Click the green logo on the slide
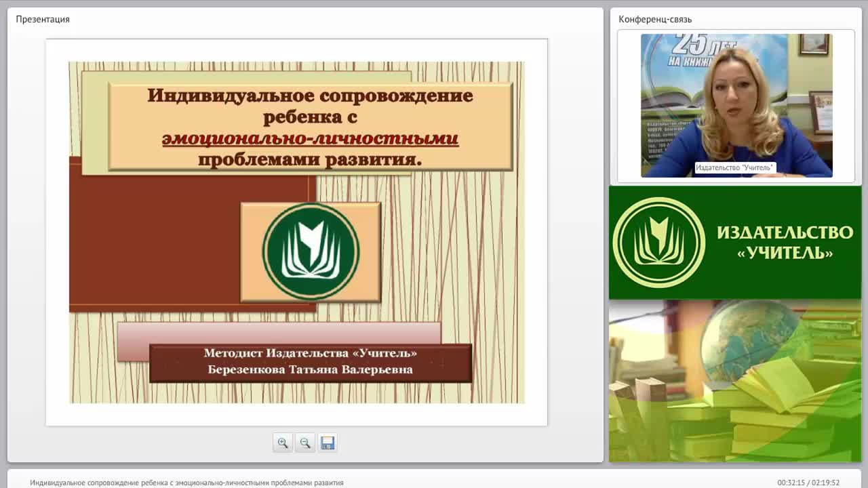This screenshot has width=868, height=488. 311,251
